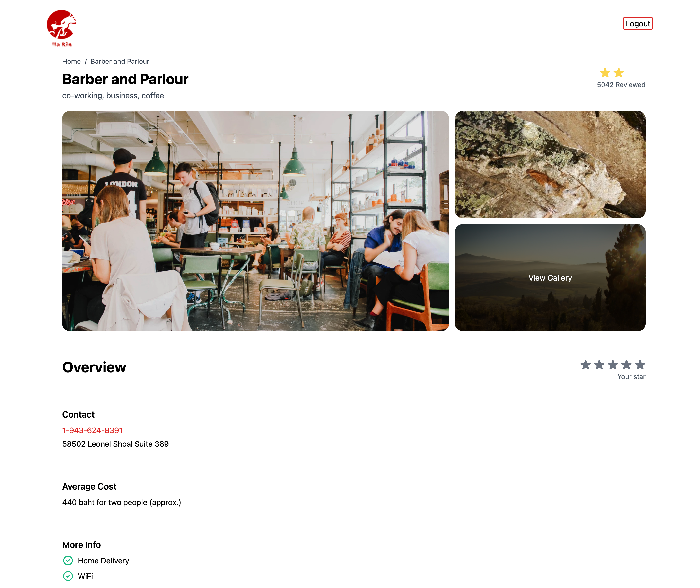
Task: Rate one star under Overview
Action: (586, 365)
